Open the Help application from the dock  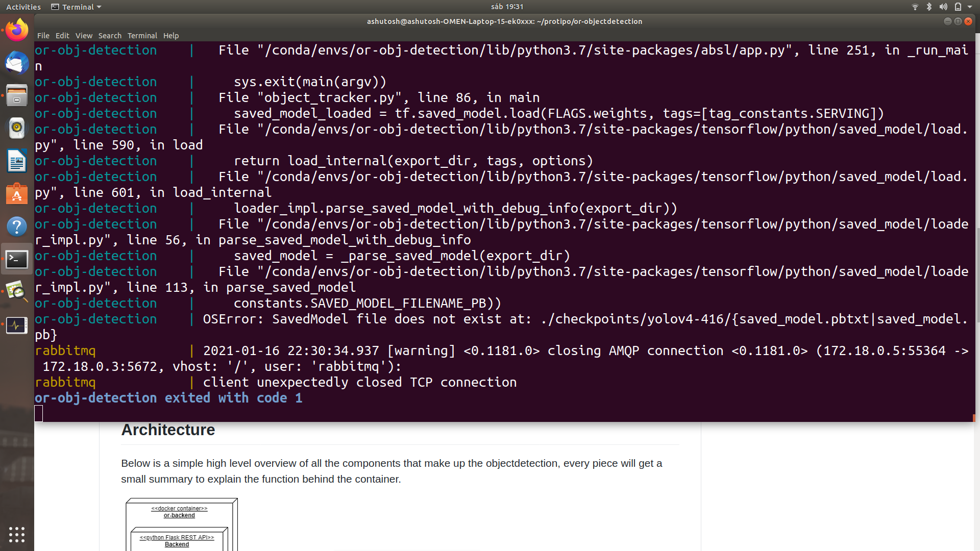coord(17,227)
